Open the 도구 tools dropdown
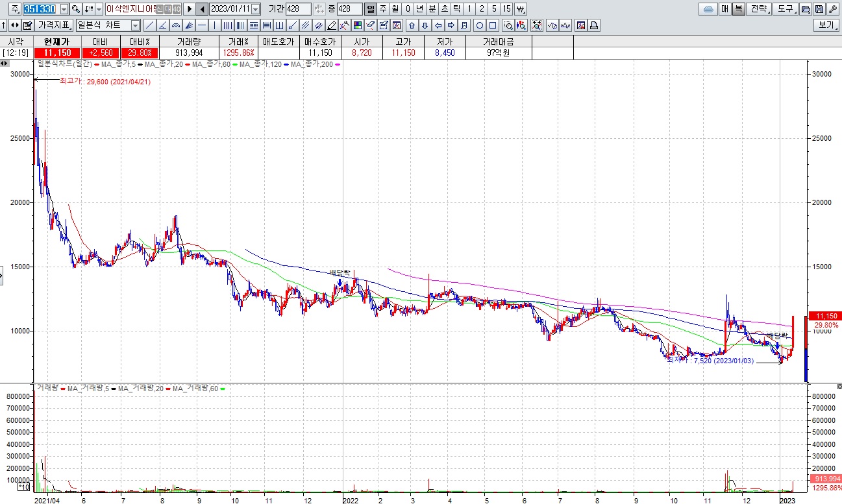The width and height of the screenshot is (842, 504). point(786,9)
